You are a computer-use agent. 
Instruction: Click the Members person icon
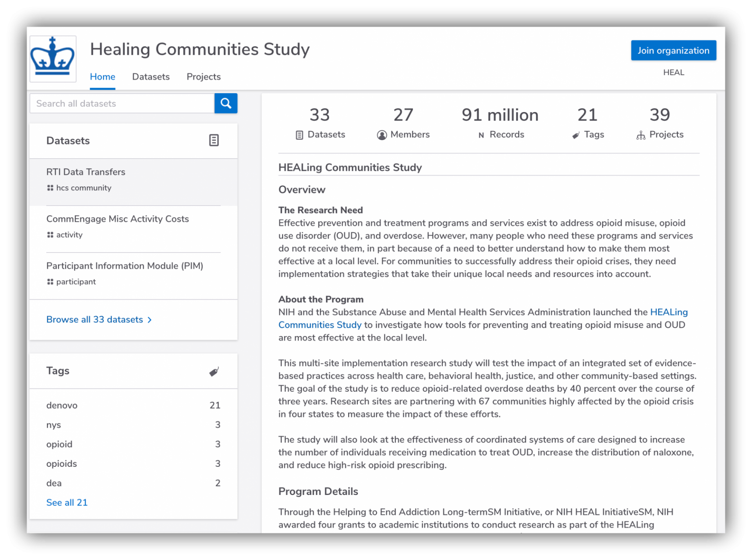click(x=382, y=135)
